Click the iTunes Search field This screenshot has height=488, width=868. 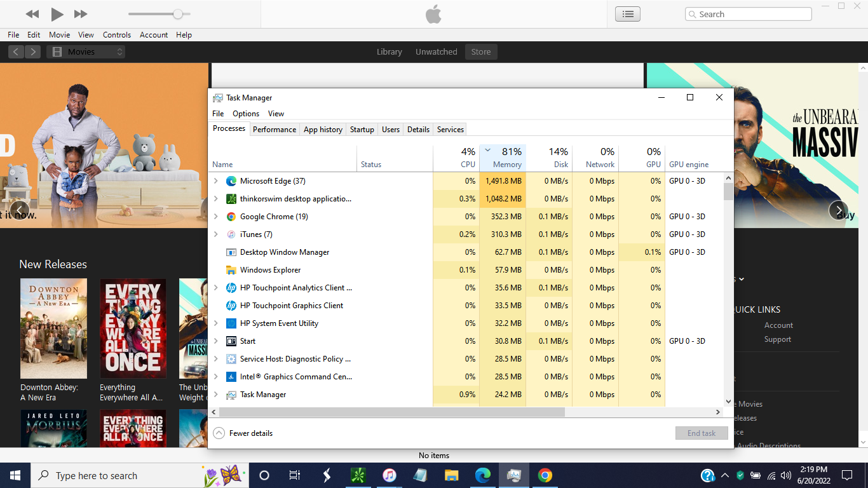coord(748,14)
